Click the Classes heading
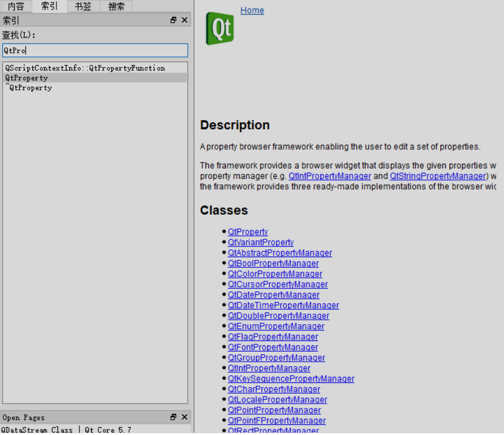The height and width of the screenshot is (435, 504). [224, 210]
